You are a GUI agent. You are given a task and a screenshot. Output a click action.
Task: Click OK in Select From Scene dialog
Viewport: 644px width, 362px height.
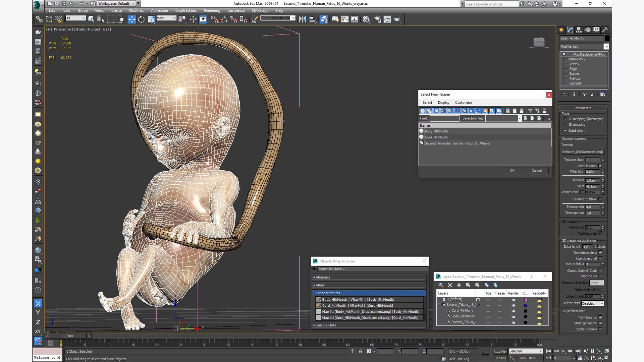pos(512,171)
